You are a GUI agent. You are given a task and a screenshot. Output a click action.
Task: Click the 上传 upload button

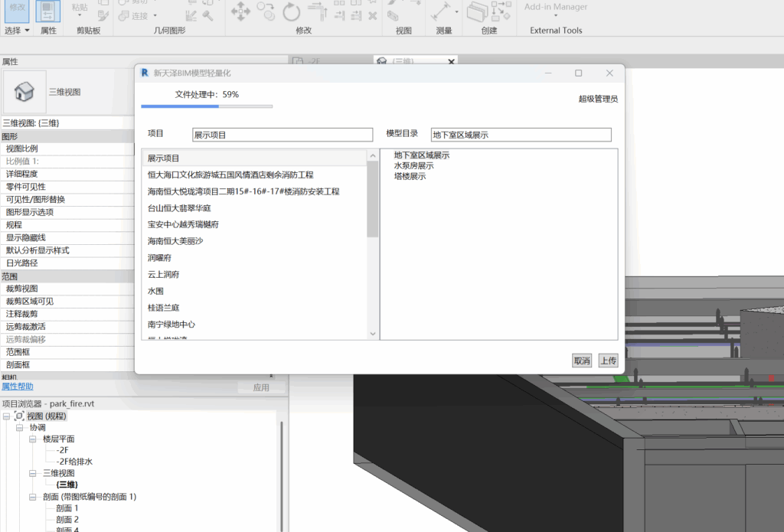pyautogui.click(x=608, y=361)
